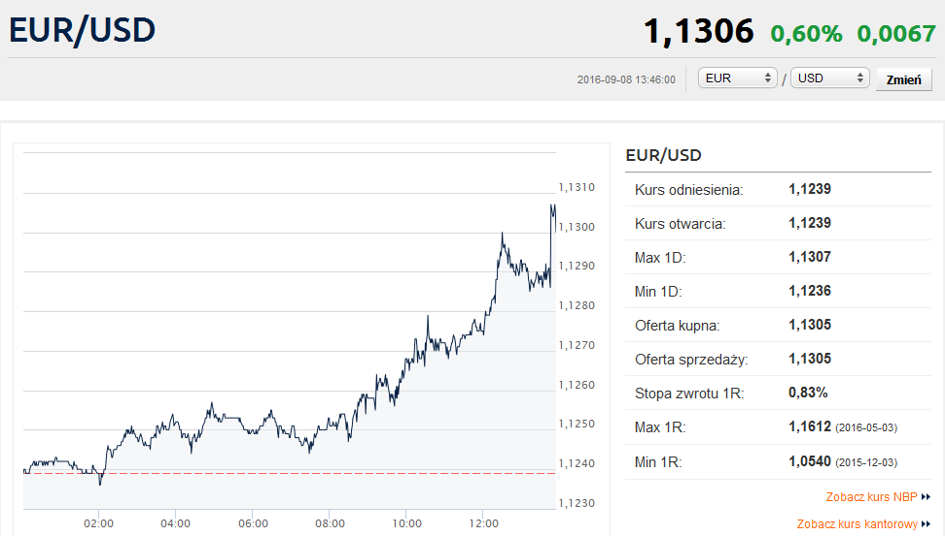Image resolution: width=945 pixels, height=536 pixels.
Task: Click the green 0,60% change figure
Action: click(806, 33)
